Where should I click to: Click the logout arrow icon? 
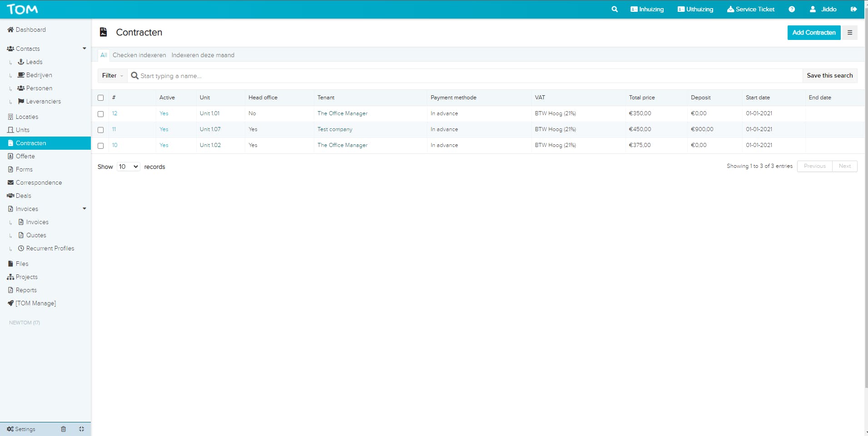pyautogui.click(x=854, y=9)
